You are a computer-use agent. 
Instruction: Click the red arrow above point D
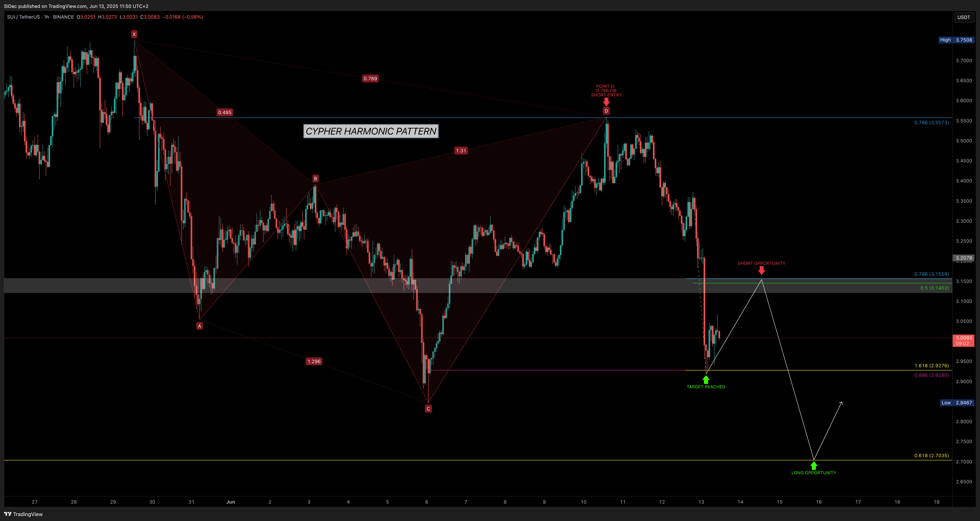(606, 102)
